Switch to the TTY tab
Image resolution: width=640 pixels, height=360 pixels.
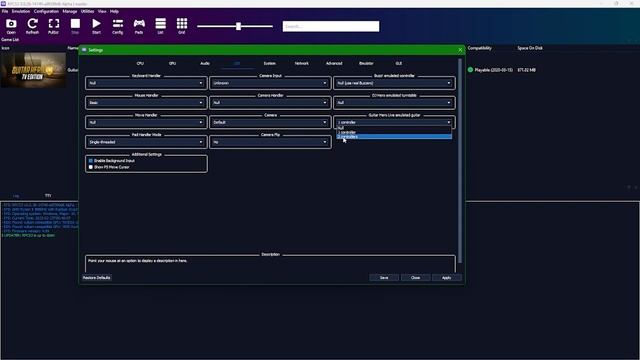[48, 196]
